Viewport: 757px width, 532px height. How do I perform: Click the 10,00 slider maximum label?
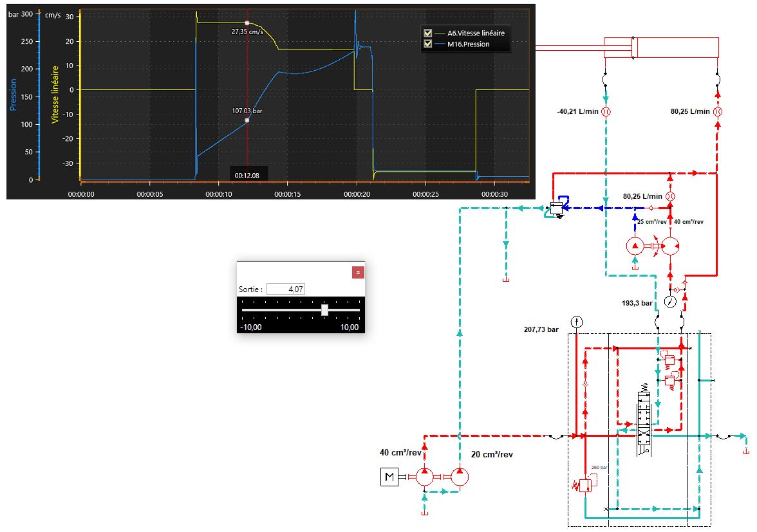click(x=350, y=327)
